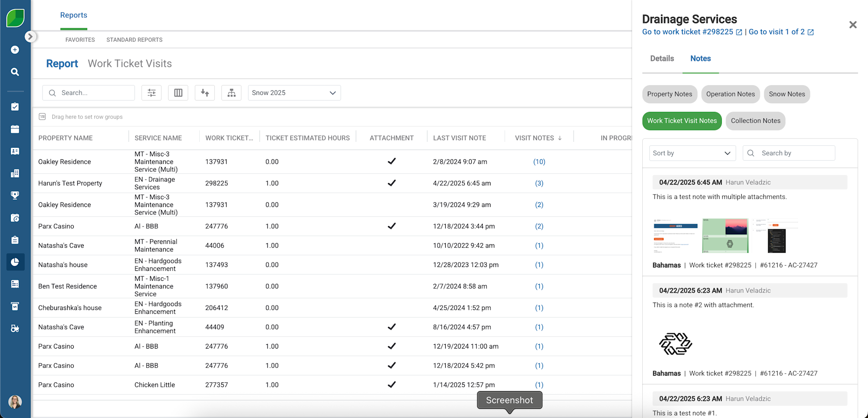Open the (3) visit notes for Harun's Test Property
Image resolution: width=868 pixels, height=418 pixels.
click(539, 184)
